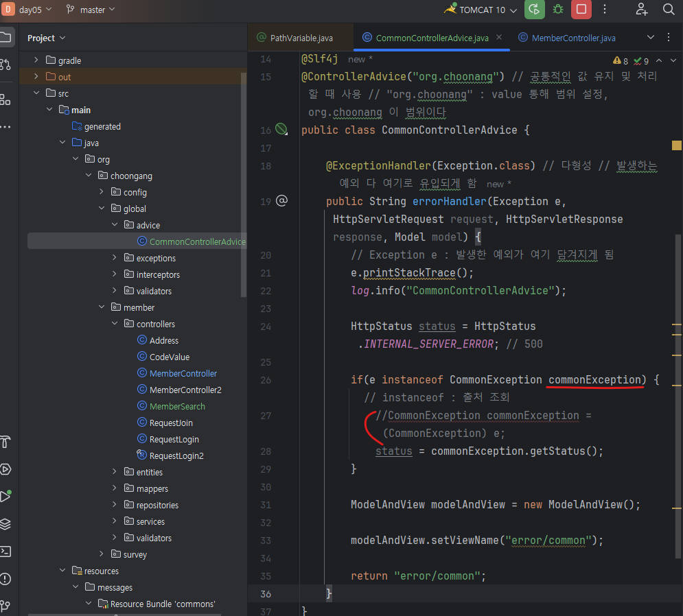The image size is (683, 616).
Task: Click the typo count indicator showing 9
Action: [x=641, y=61]
